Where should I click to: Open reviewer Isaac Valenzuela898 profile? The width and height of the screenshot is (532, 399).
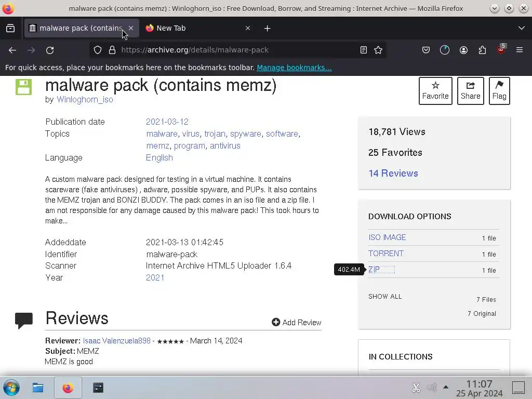(x=116, y=341)
